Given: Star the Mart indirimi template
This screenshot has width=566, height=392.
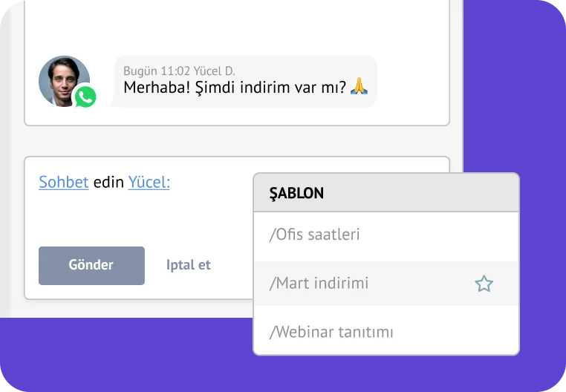Looking at the screenshot, I should coord(484,284).
